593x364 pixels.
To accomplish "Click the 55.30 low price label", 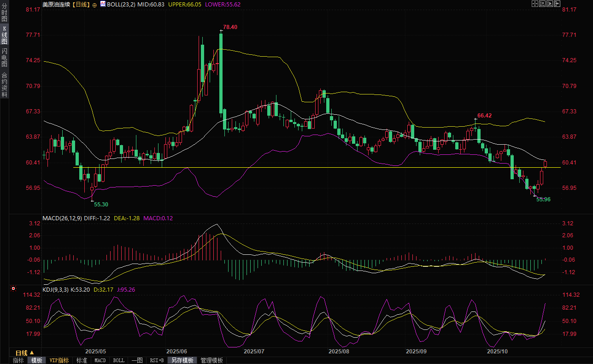I will 101,204.
